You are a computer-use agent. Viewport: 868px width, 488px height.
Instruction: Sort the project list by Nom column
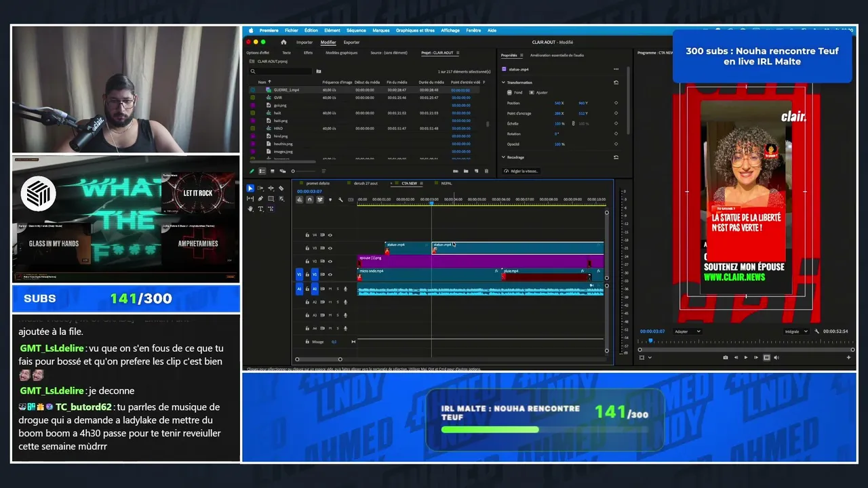(262, 82)
